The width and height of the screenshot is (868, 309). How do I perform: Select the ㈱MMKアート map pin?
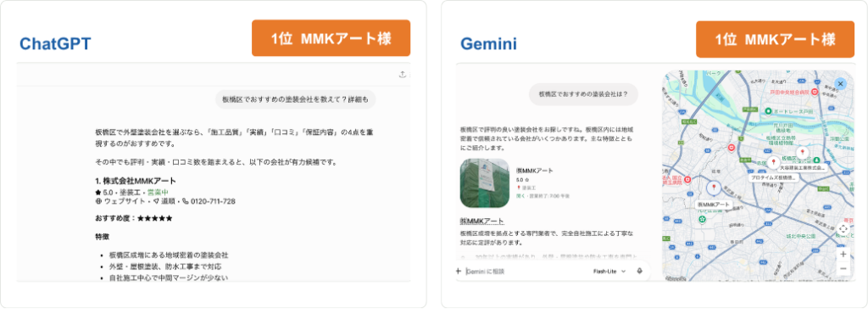click(x=714, y=188)
